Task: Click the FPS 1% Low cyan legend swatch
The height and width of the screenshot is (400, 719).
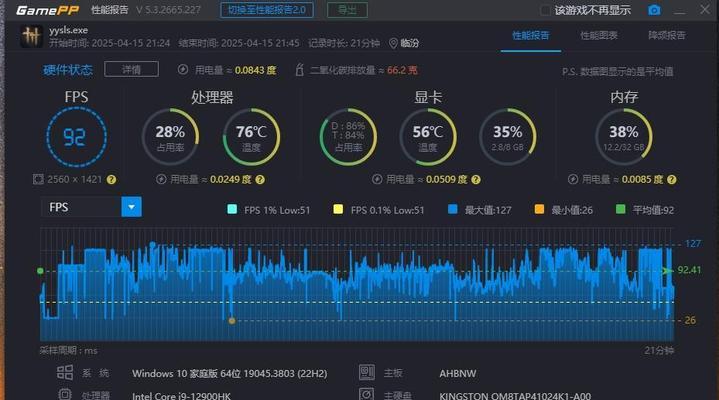Action: click(x=232, y=210)
